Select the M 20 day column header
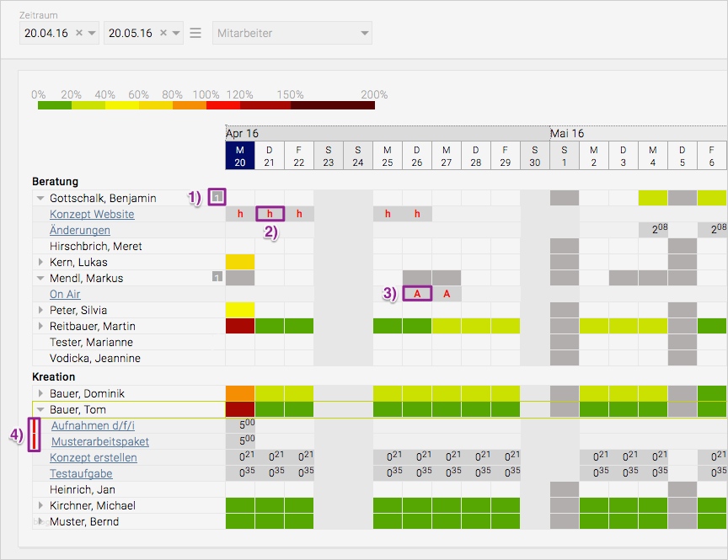This screenshot has width=728, height=560. (239, 153)
